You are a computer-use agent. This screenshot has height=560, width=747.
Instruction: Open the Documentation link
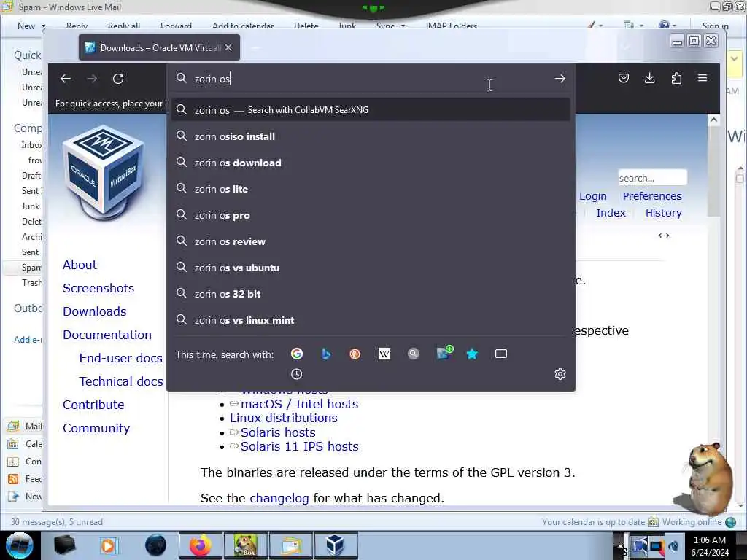[107, 335]
